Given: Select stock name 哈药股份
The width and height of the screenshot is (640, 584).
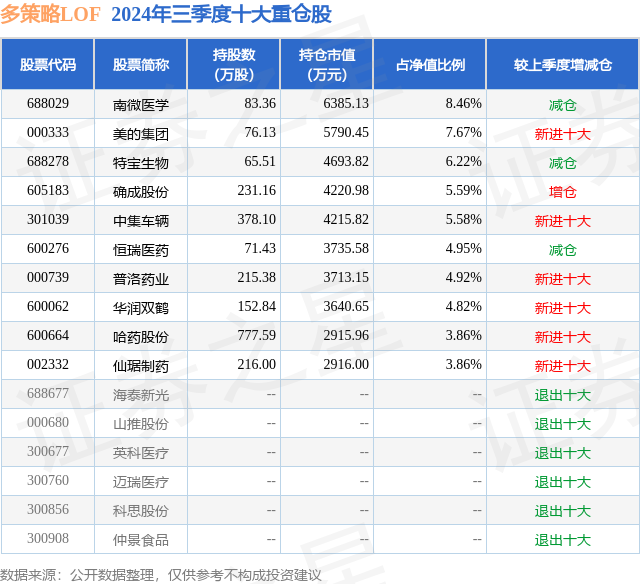Looking at the screenshot, I should tap(141, 337).
